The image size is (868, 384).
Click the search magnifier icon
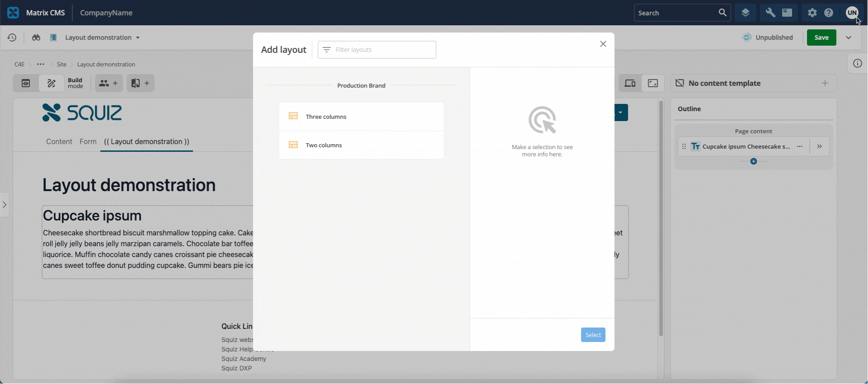click(x=722, y=13)
